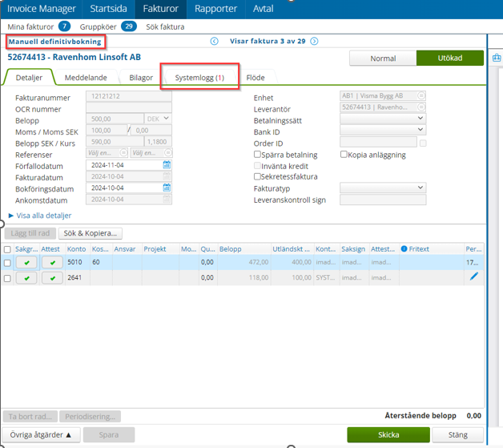
Task: Click the info icon beside Fritext header
Action: (x=404, y=248)
